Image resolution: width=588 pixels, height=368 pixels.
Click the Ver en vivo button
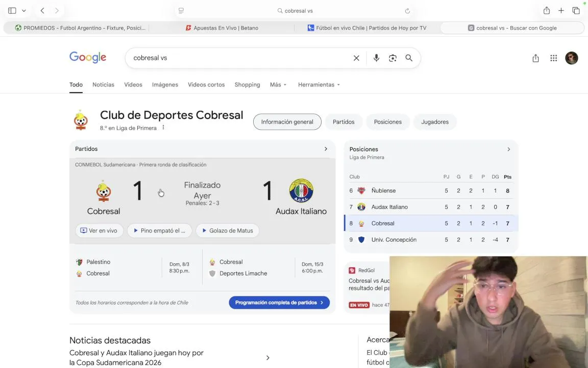pos(100,231)
